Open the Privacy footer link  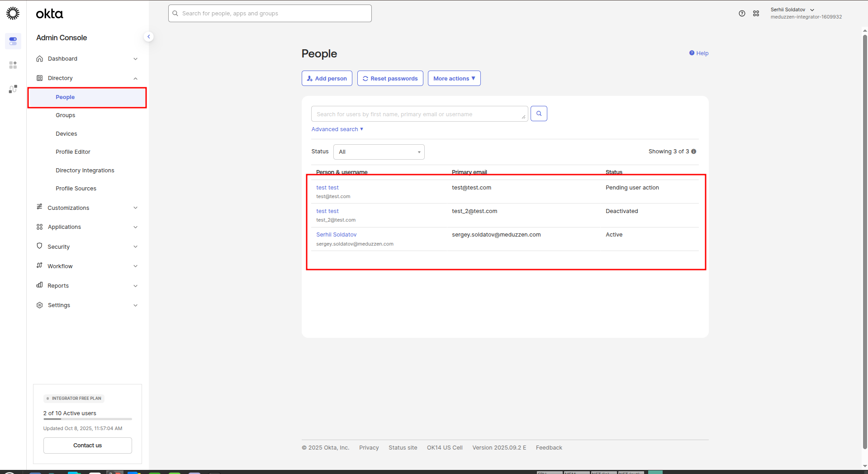369,448
